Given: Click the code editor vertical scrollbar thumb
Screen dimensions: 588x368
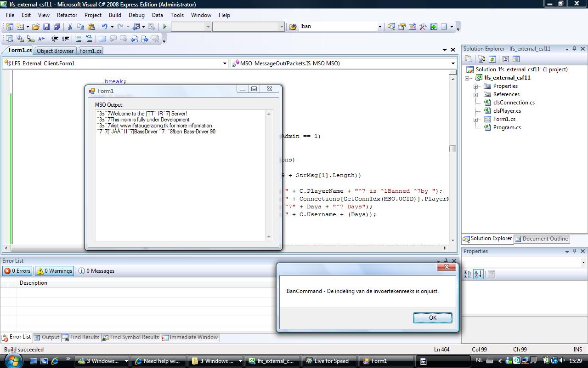Looking at the screenshot, I should [453, 149].
